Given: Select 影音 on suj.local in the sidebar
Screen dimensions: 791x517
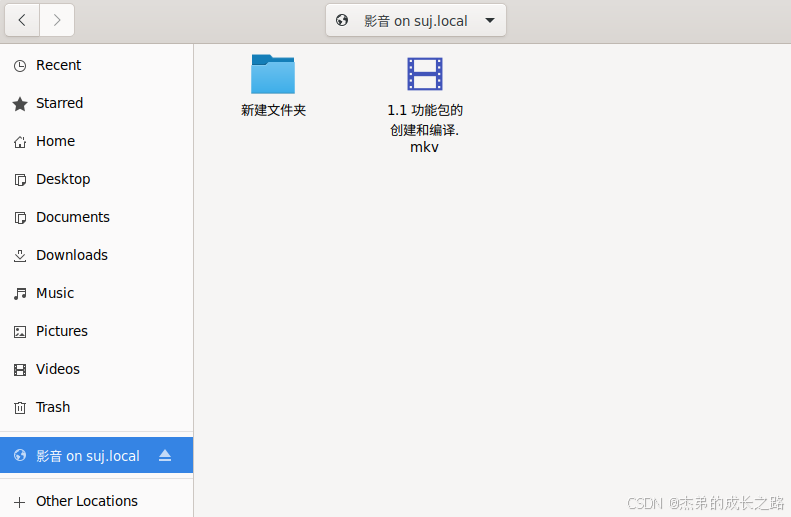Looking at the screenshot, I should click(x=96, y=455).
